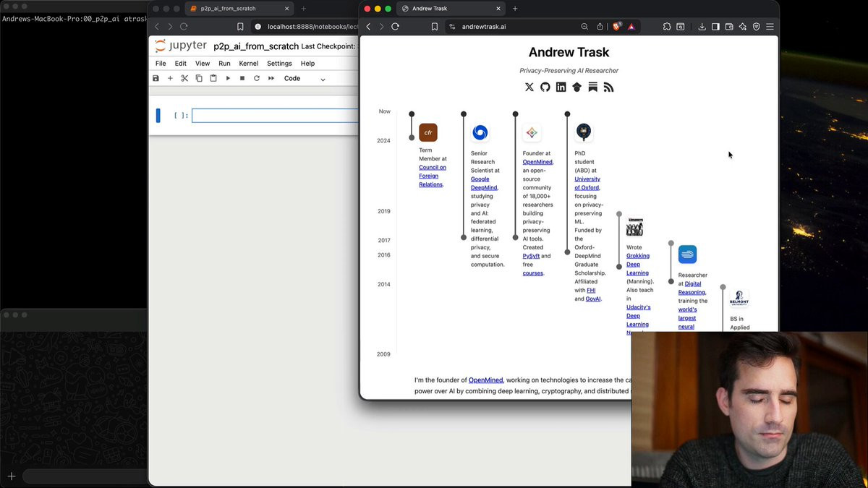Open Andrew Trask's LinkedIn icon

point(561,87)
